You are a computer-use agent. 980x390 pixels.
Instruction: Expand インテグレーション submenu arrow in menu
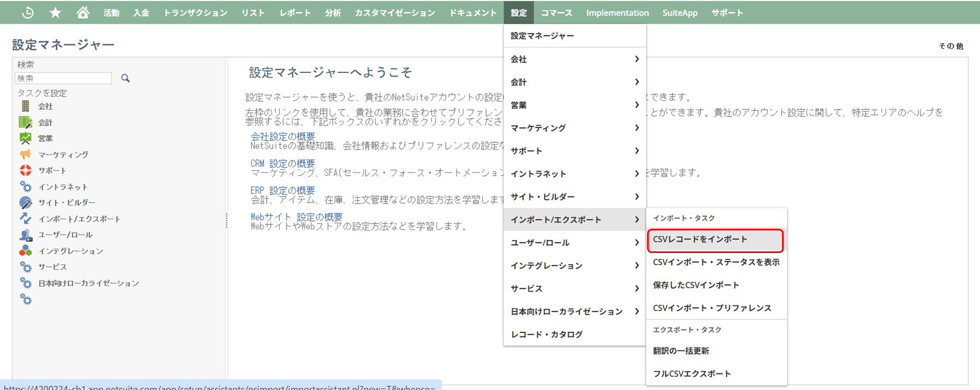(637, 266)
